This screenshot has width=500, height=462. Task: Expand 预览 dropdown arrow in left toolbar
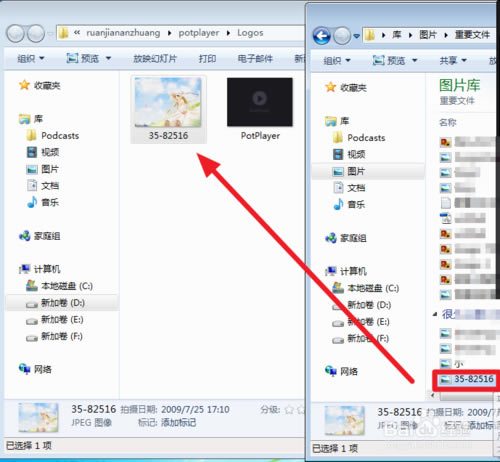tap(108, 59)
